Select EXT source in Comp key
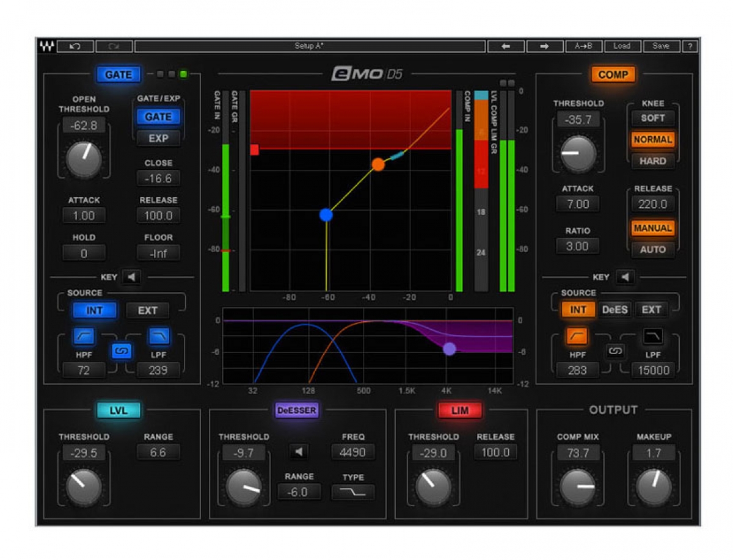This screenshot has height=560, width=733. click(651, 310)
